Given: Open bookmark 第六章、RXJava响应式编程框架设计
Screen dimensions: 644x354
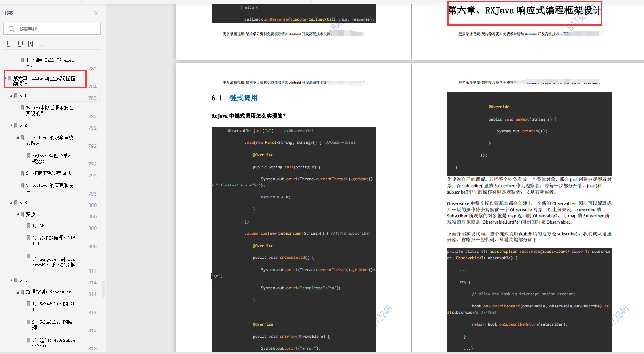Looking at the screenshot, I should (x=44, y=81).
